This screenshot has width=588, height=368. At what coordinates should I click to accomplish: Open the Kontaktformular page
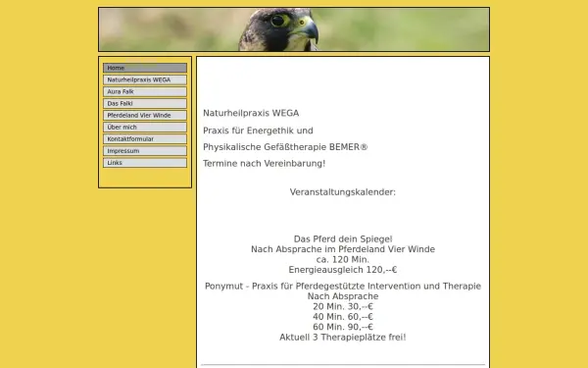click(x=145, y=139)
